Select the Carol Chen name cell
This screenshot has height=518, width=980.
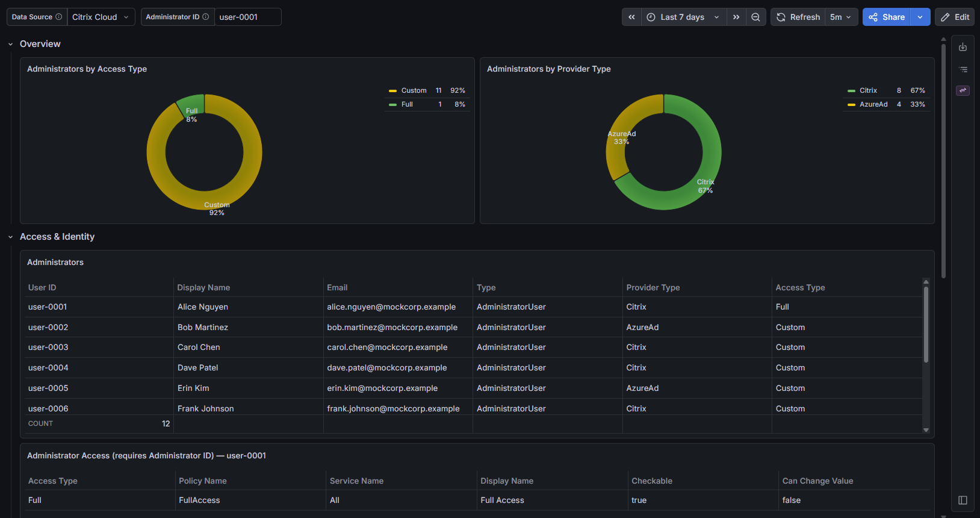pyautogui.click(x=249, y=347)
